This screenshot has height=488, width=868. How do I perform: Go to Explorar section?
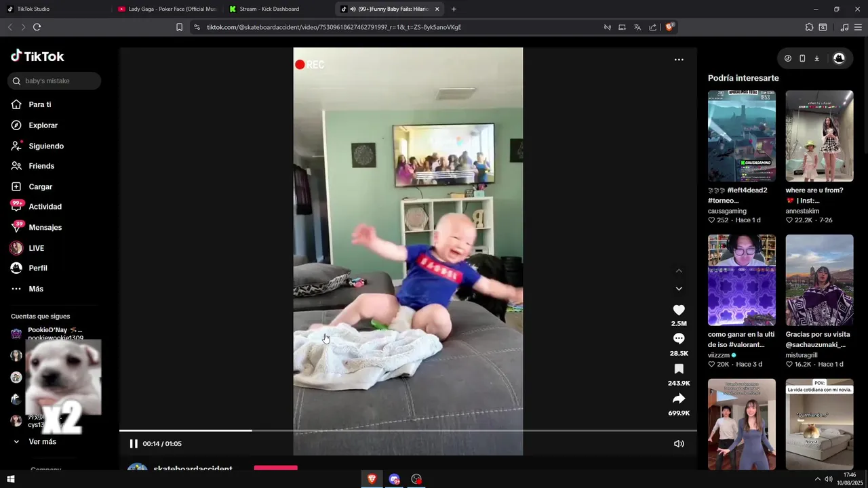click(43, 125)
